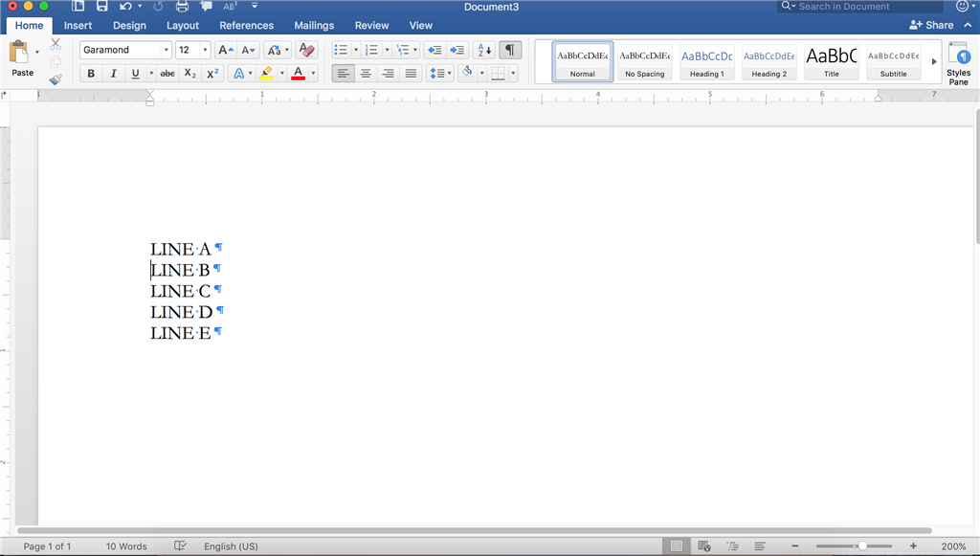980x556 pixels.
Task: Justify the paragraph text
Action: pos(411,73)
